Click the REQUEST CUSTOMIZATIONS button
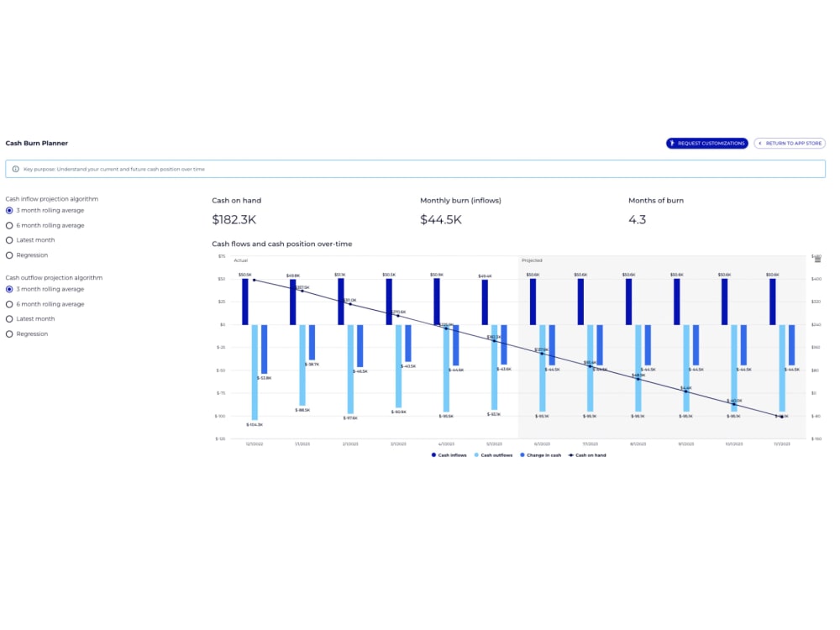 coord(706,143)
